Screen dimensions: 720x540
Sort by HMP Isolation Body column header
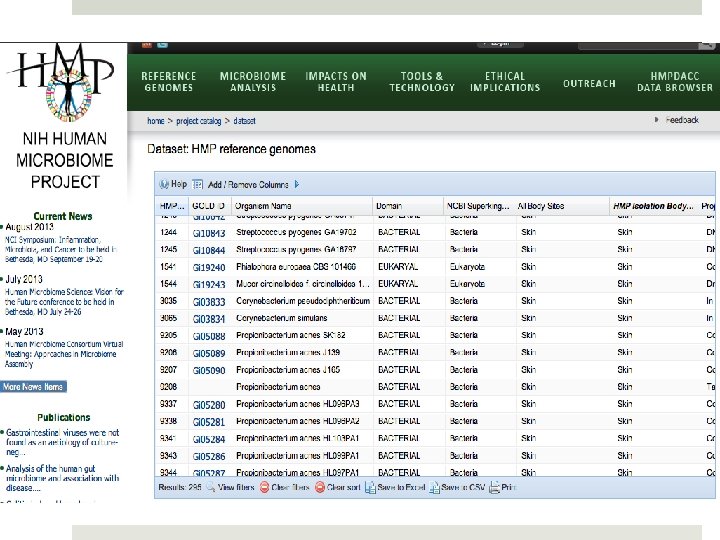click(x=654, y=206)
